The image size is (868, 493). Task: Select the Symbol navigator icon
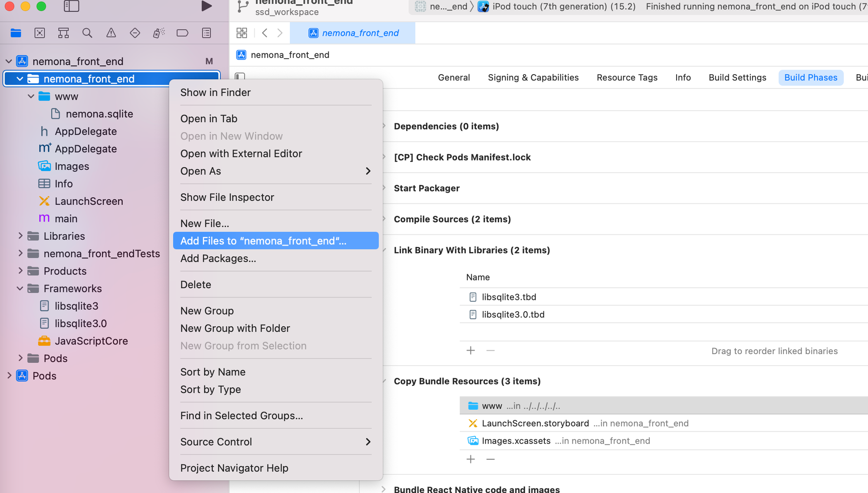[x=63, y=33]
